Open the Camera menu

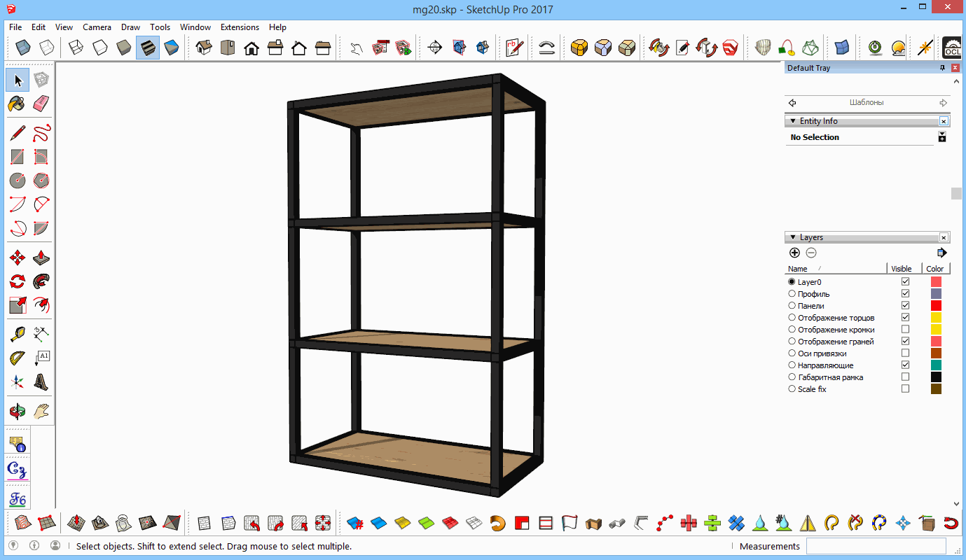(97, 27)
